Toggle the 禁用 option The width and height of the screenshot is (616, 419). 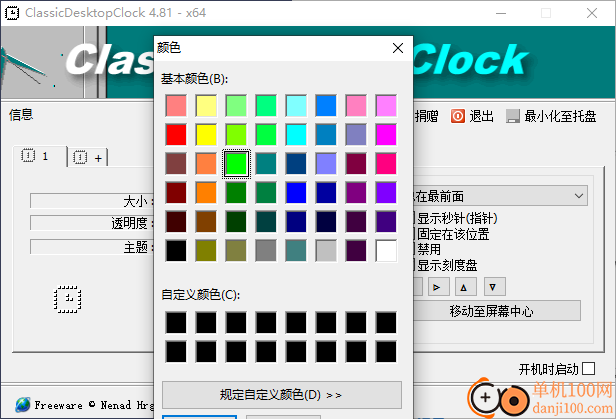coord(428,249)
